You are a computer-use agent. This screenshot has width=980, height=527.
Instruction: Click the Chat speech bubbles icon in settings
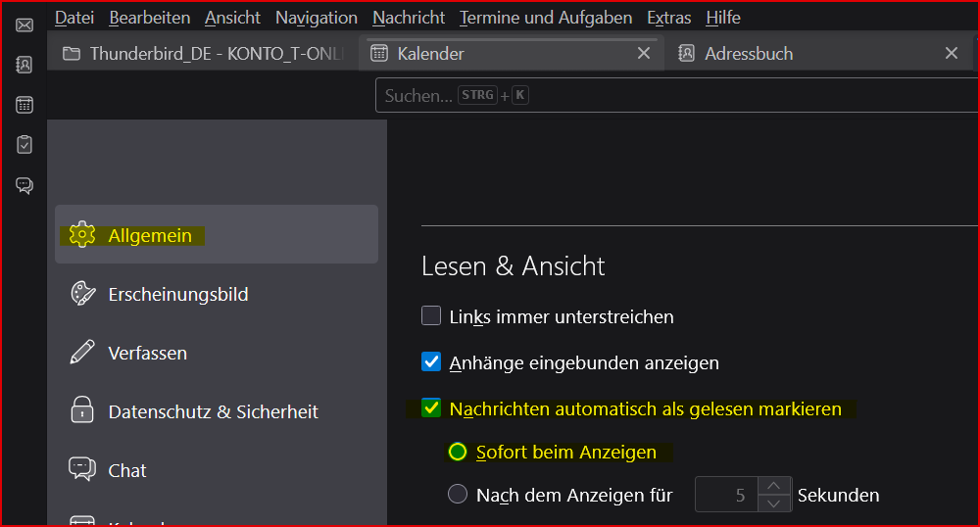82,469
